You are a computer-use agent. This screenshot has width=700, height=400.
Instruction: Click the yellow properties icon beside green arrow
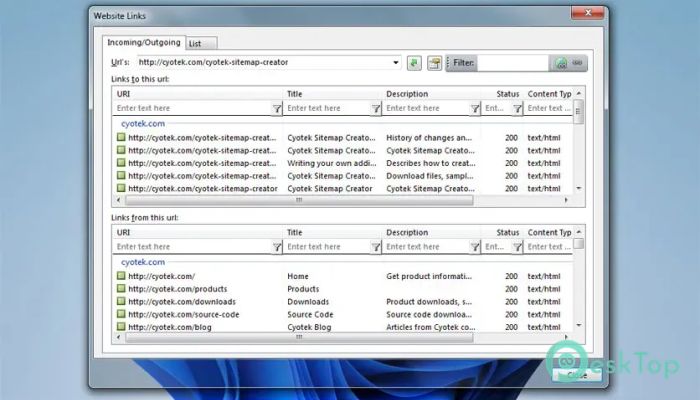click(434, 63)
